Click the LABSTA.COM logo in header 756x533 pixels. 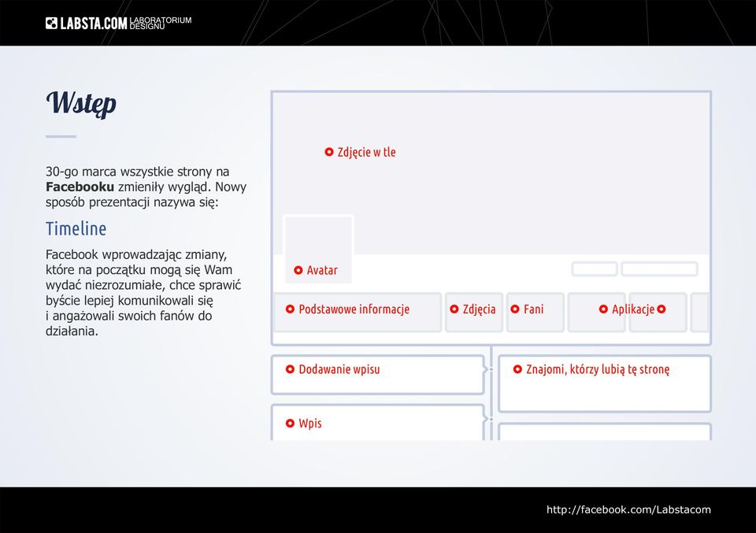point(87,23)
